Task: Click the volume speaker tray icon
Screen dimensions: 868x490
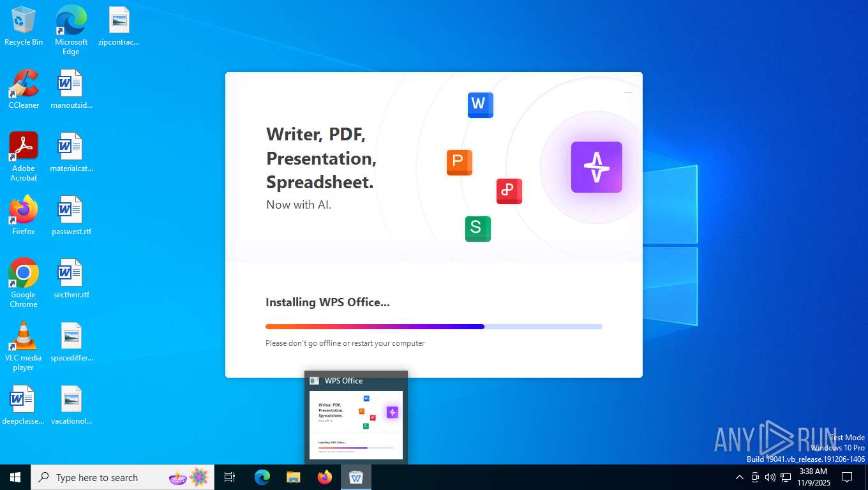Action: 770,477
